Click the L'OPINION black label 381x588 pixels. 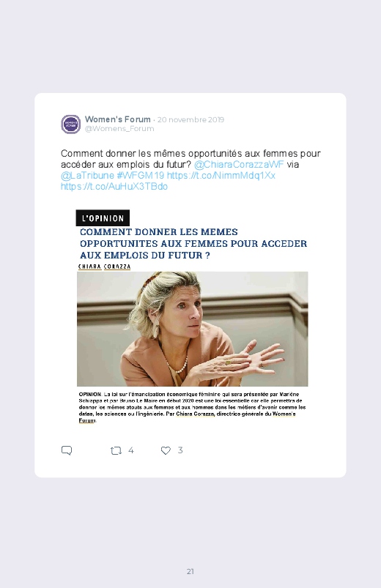pyautogui.click(x=103, y=218)
